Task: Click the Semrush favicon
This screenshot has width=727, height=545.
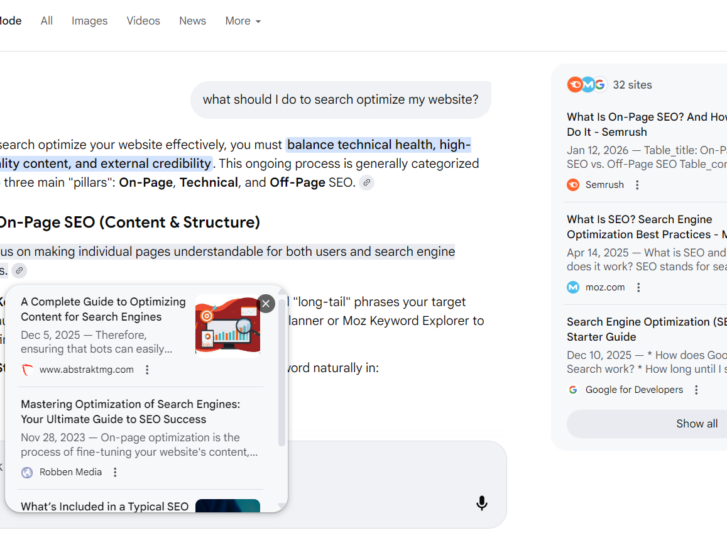Action: coord(573,185)
